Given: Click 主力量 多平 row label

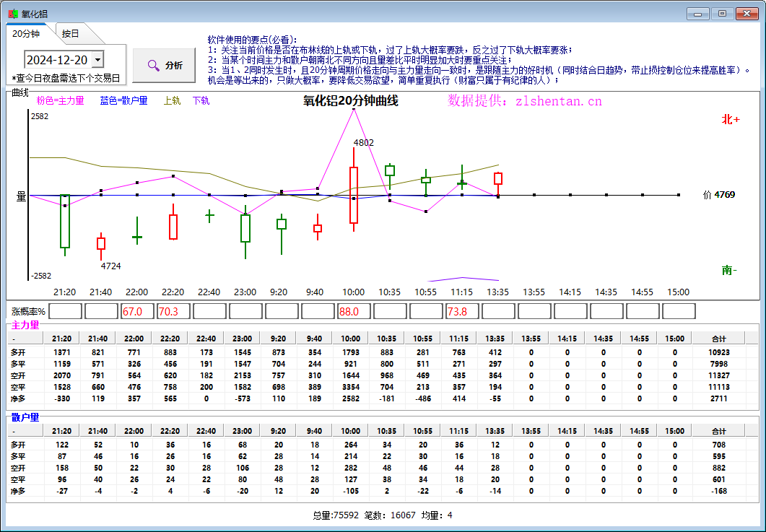Looking at the screenshot, I should coord(18,364).
